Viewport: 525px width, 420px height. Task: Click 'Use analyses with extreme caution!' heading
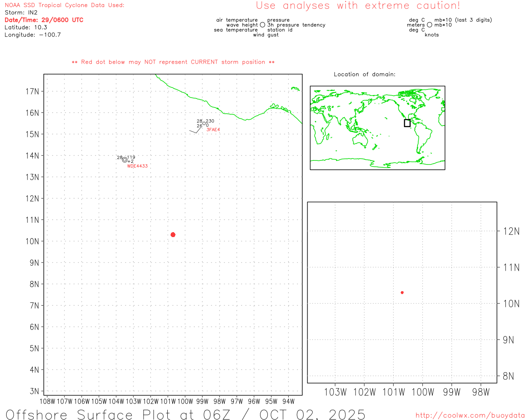click(x=358, y=6)
